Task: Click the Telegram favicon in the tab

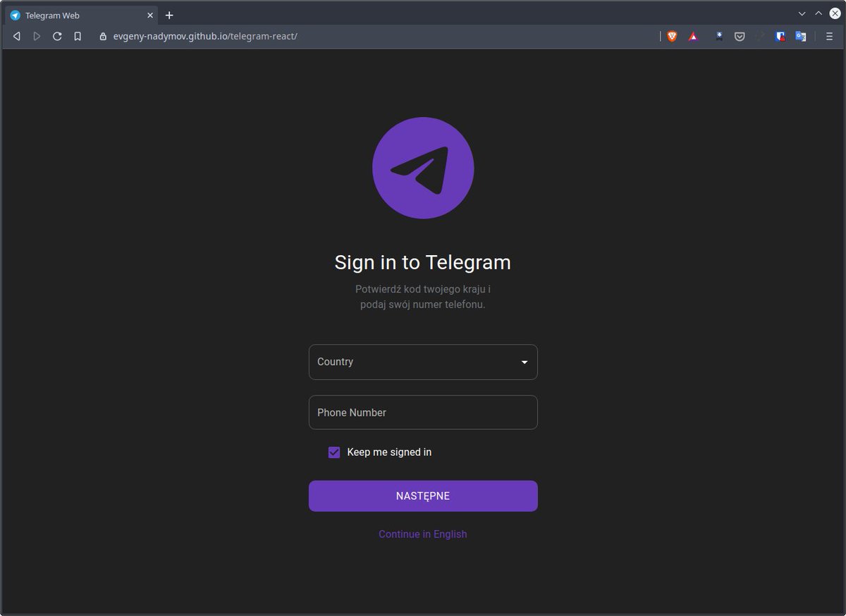Action: point(16,15)
